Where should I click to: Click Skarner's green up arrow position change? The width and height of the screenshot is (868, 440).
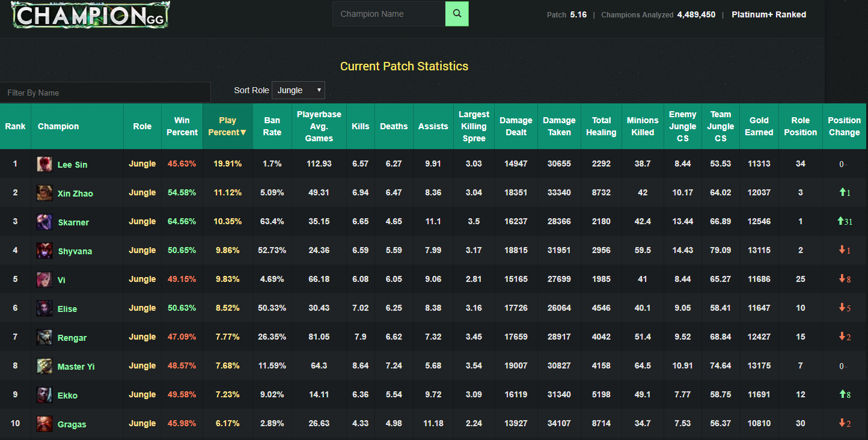coord(840,221)
